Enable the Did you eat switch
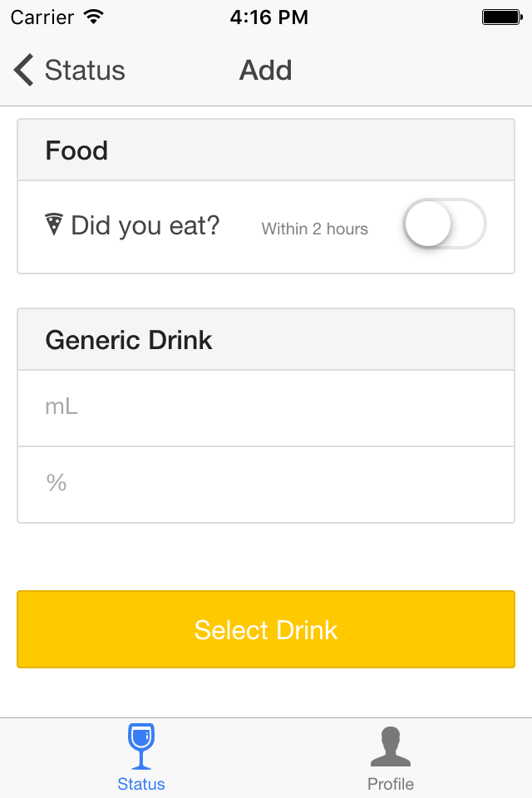Image resolution: width=532 pixels, height=798 pixels. [444, 224]
